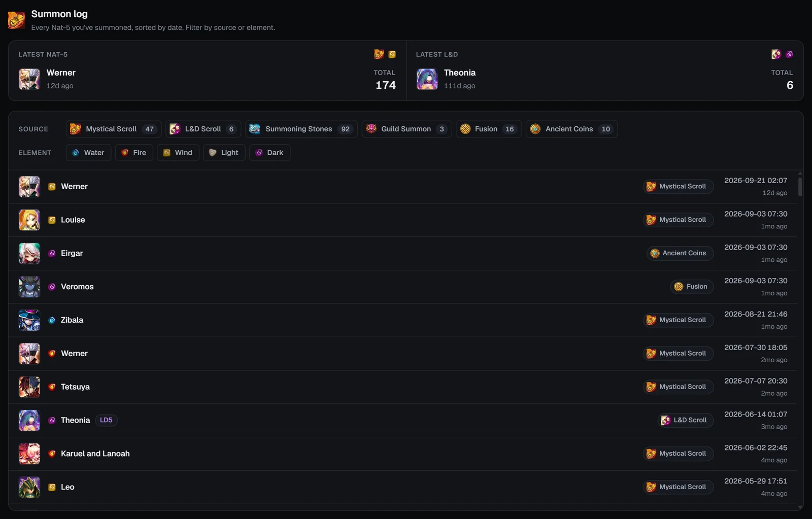Click '111d ago' under Theonia
The width and height of the screenshot is (812, 519).
click(460, 86)
